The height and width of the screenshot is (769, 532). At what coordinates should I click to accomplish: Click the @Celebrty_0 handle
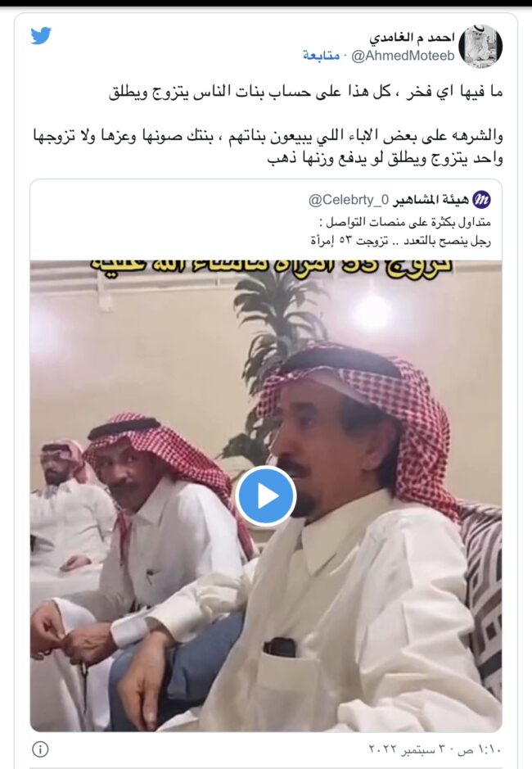click(348, 200)
